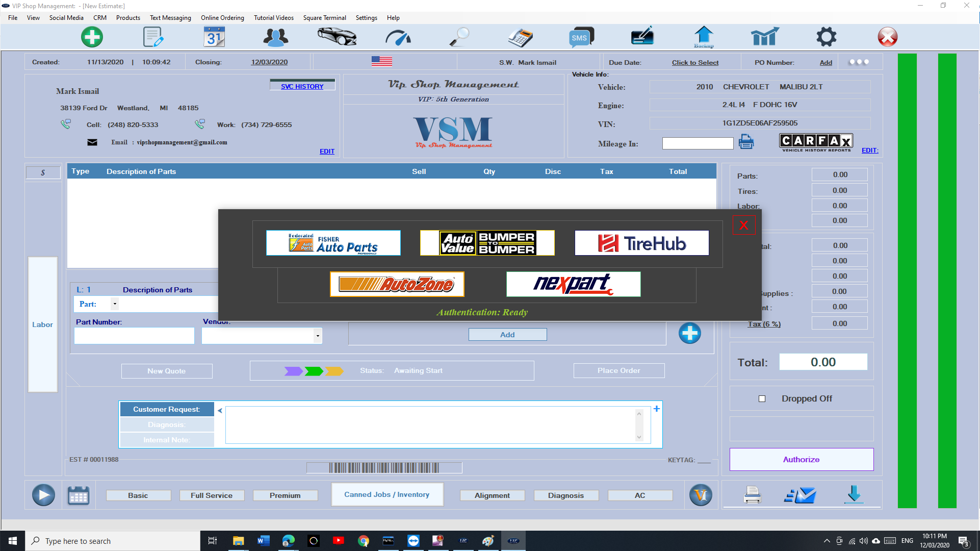Open the bar chart reports icon

pos(765,37)
